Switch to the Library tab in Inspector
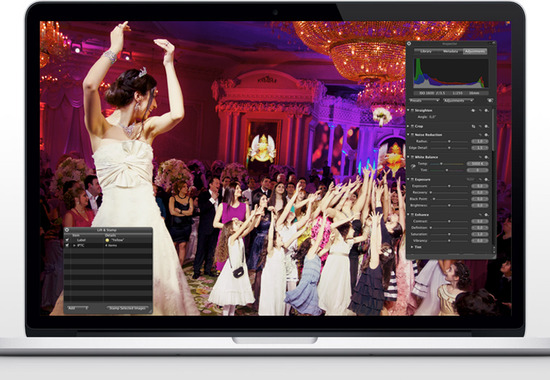The image size is (550, 380). (x=426, y=51)
